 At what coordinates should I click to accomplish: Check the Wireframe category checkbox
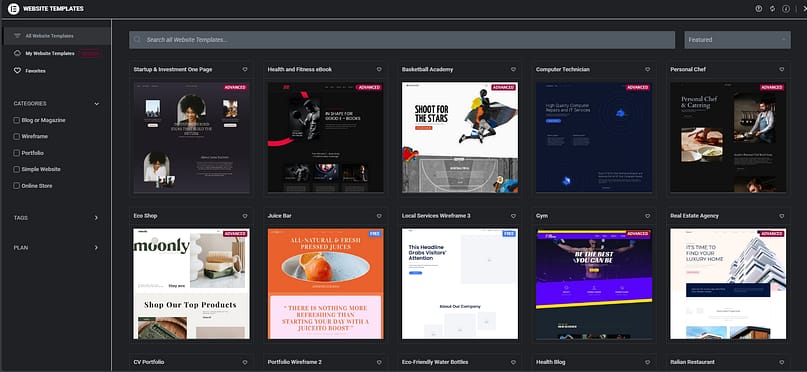point(16,137)
